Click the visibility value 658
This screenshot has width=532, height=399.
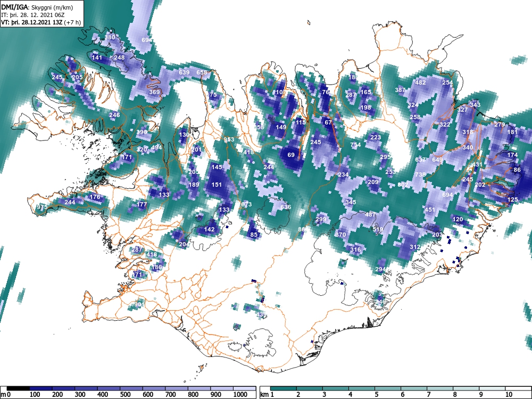[202, 72]
